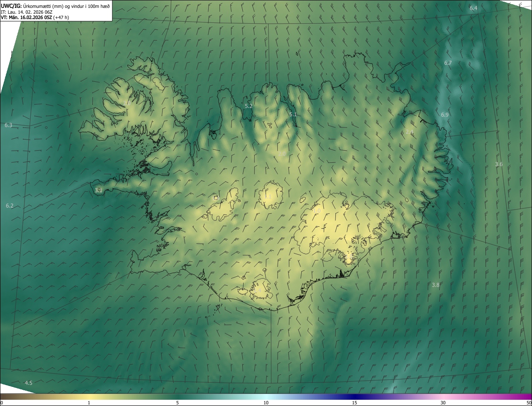532x406 pixels.
Task: Select the 6.2 value on the west edge
Action: coord(10,205)
